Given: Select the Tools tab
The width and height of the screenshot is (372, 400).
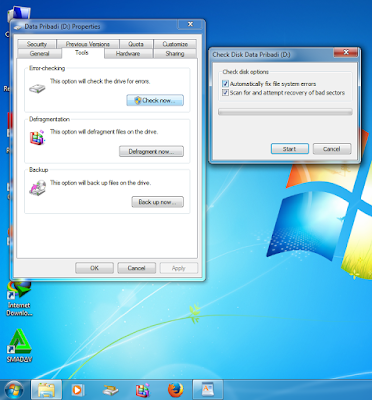Looking at the screenshot, I should point(82,53).
